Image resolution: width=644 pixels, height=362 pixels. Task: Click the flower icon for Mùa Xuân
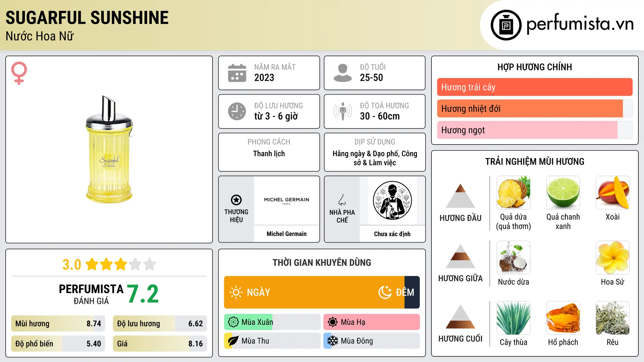[x=233, y=322]
